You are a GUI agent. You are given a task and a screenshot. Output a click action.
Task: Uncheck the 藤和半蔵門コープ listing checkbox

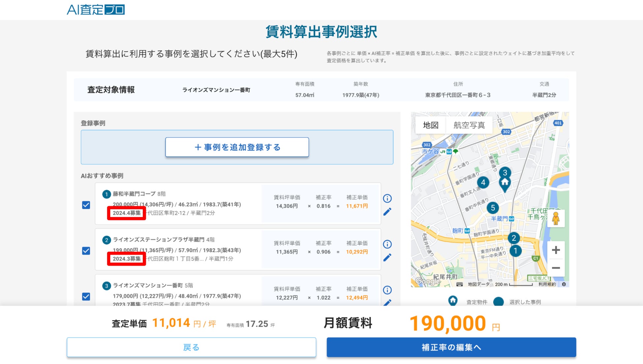(86, 205)
